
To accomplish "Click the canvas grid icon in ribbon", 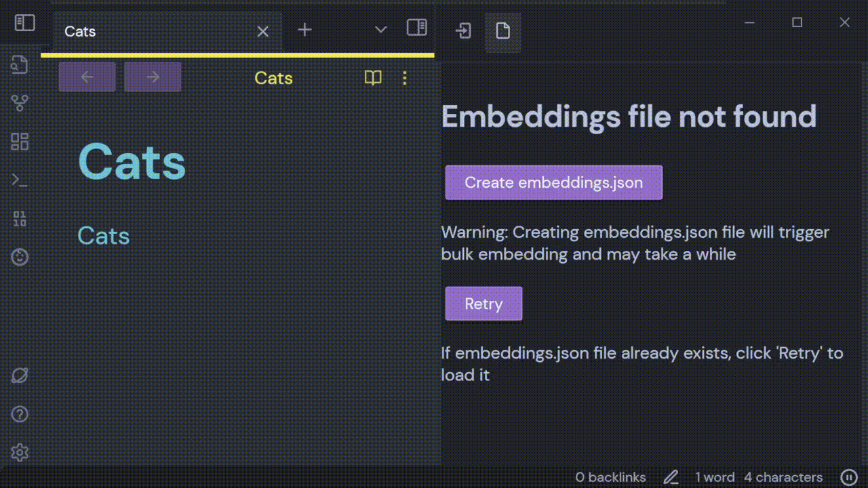I will 20,141.
